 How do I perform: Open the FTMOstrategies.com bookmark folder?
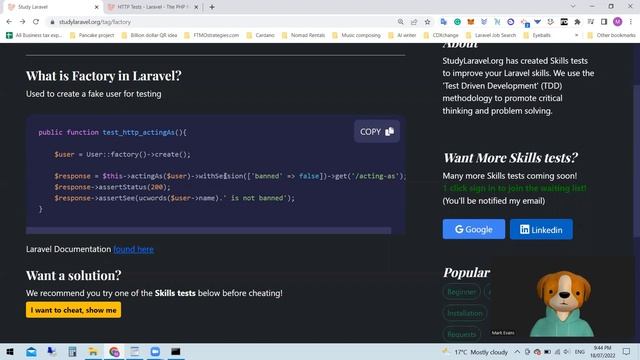click(211, 35)
